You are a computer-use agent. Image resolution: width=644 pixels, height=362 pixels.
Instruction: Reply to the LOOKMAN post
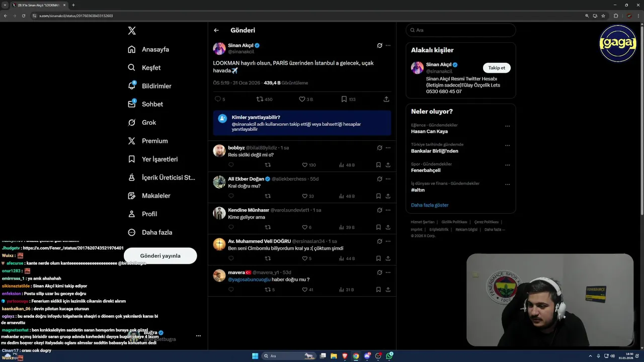[x=218, y=99]
